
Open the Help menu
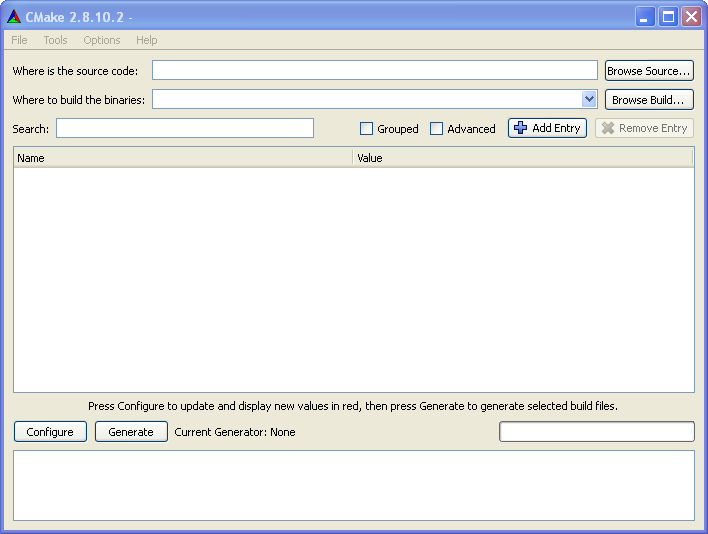(147, 40)
